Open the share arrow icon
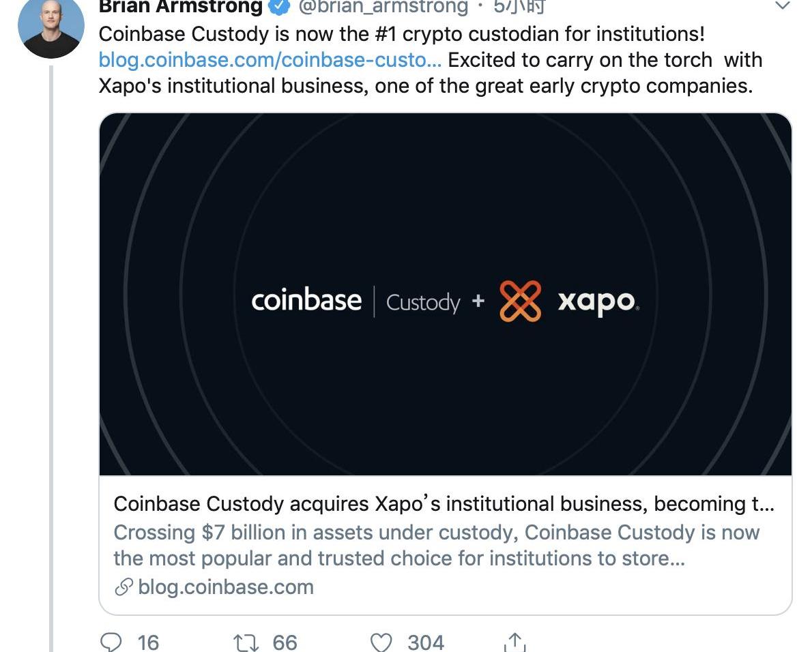 coord(514,642)
